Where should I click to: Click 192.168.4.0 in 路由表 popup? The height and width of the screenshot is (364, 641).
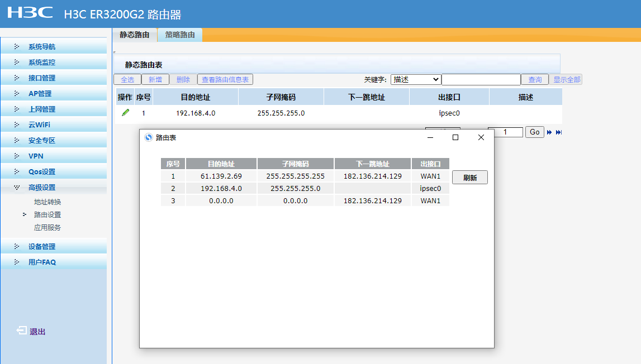(221, 188)
